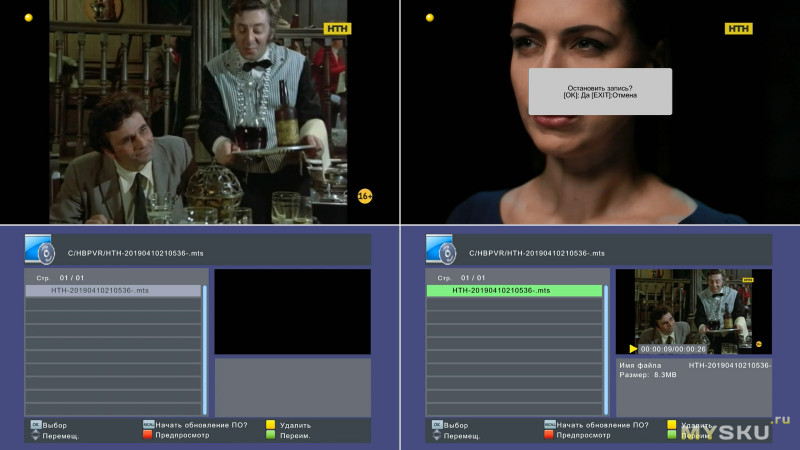800x450 pixels.
Task: Click "Предпросмотр" label on the black-preview screen
Action: [x=182, y=435]
